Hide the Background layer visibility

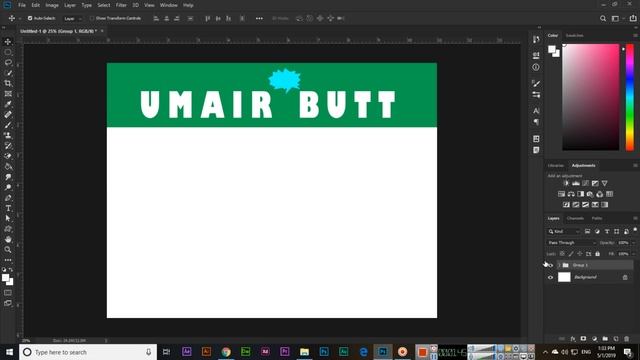coord(550,278)
